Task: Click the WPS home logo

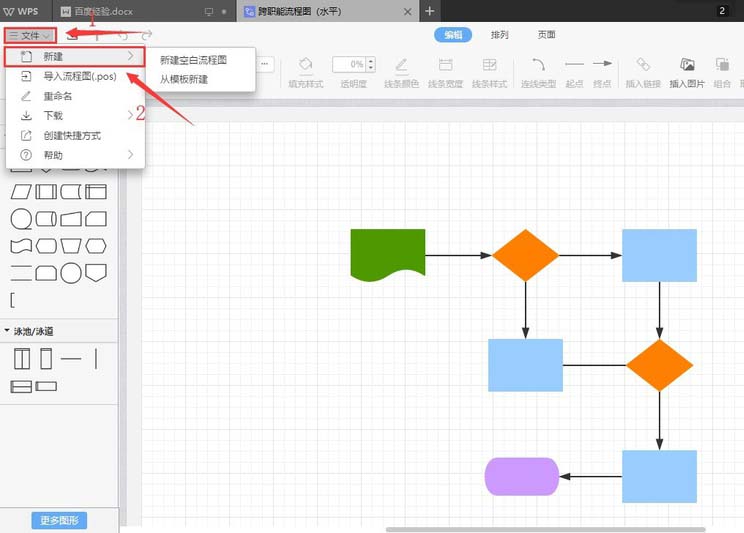Action: (x=21, y=11)
